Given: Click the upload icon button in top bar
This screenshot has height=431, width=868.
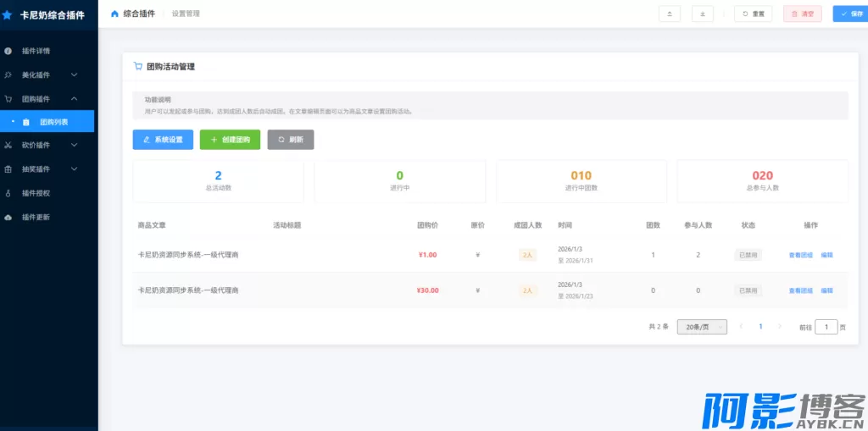Looking at the screenshot, I should (669, 14).
